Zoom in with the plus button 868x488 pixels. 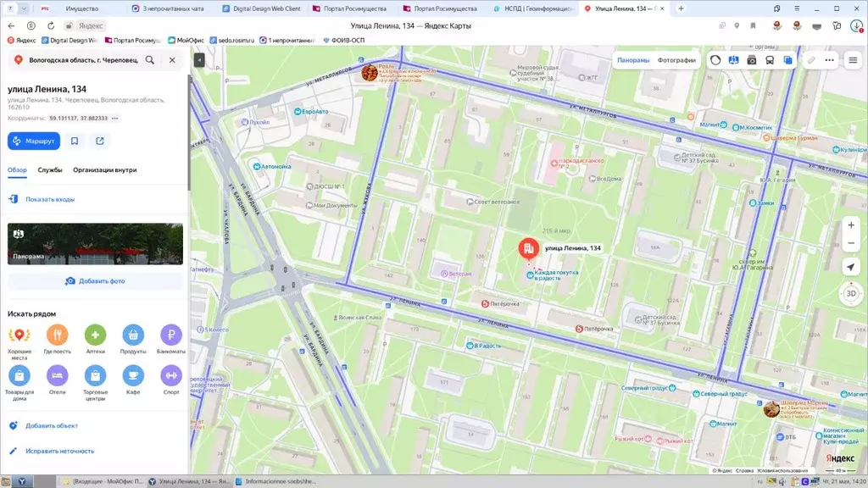pyautogui.click(x=851, y=225)
